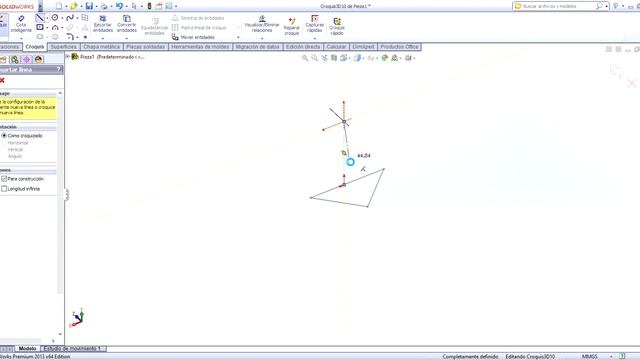Click the Rebuild traffic light icon

pos(149,6)
